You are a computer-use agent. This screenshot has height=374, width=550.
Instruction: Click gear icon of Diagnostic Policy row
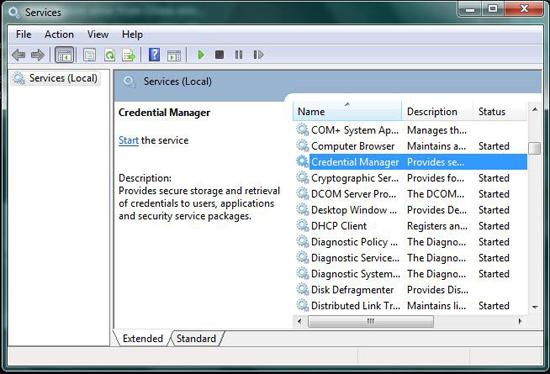click(302, 241)
